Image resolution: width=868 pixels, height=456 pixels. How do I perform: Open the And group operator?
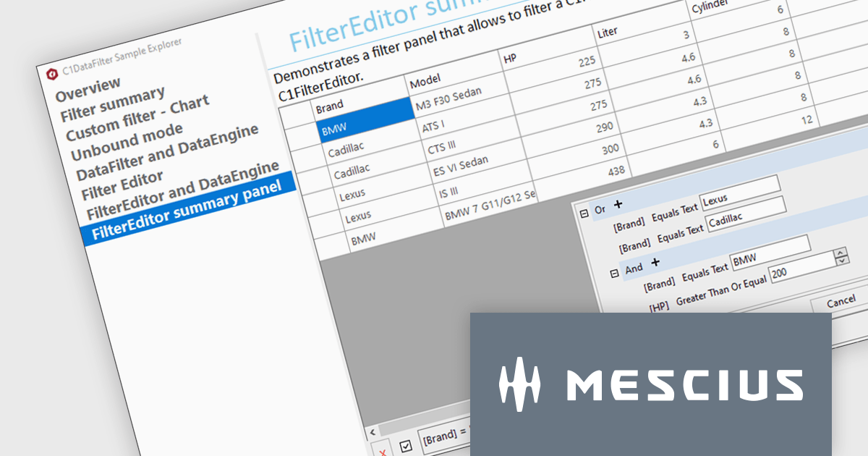[634, 268]
